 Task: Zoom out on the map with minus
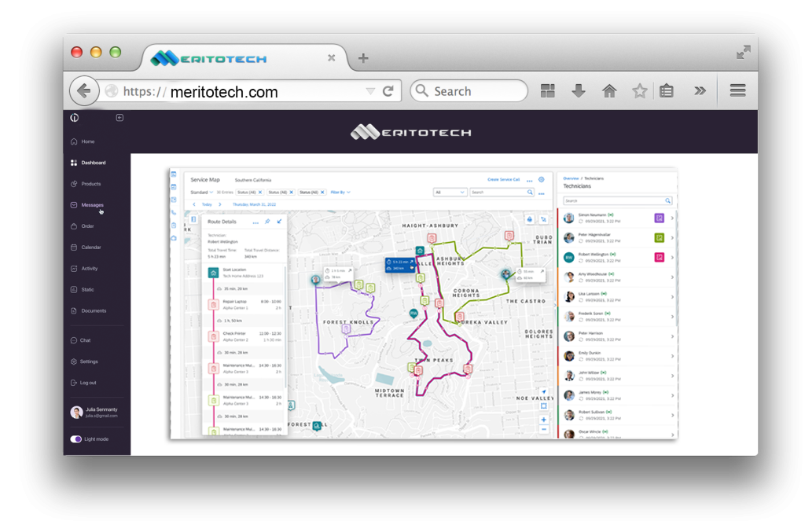pyautogui.click(x=544, y=430)
